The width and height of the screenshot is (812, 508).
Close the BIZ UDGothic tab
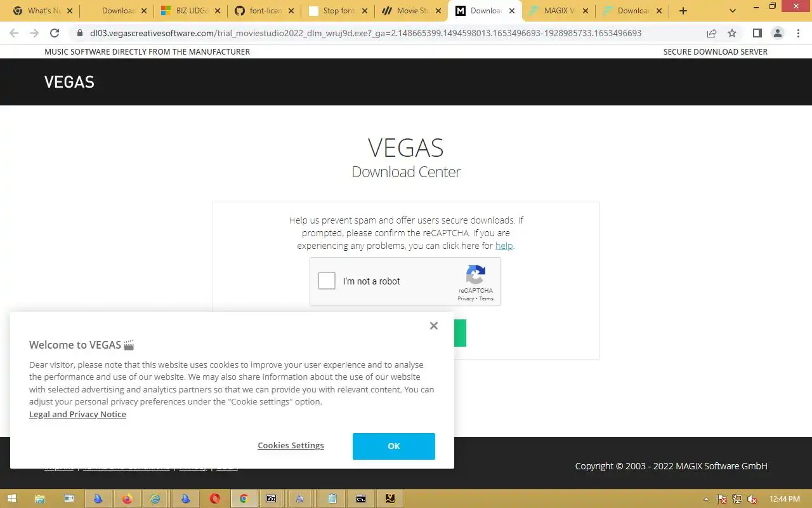click(x=217, y=11)
